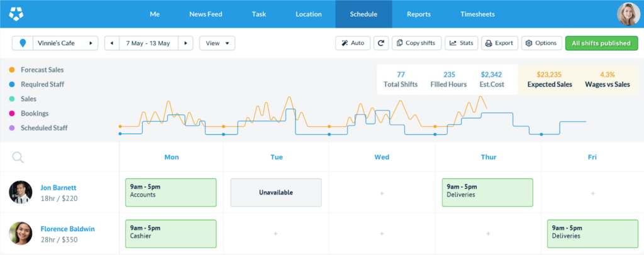Click Jon Barnett's Tuesday Unavailable block

[276, 192]
